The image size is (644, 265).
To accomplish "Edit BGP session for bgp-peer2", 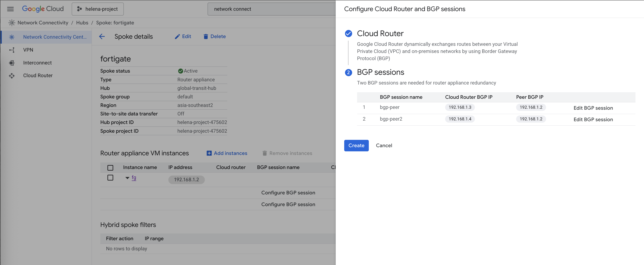I will pos(593,119).
